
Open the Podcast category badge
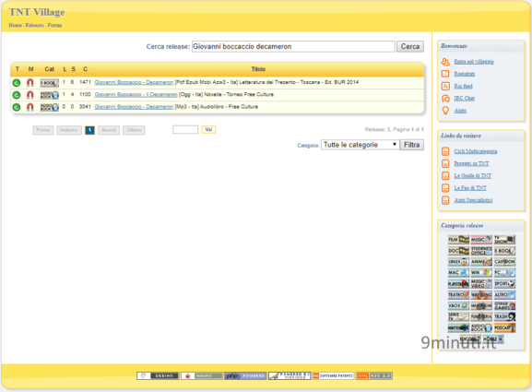504,327
